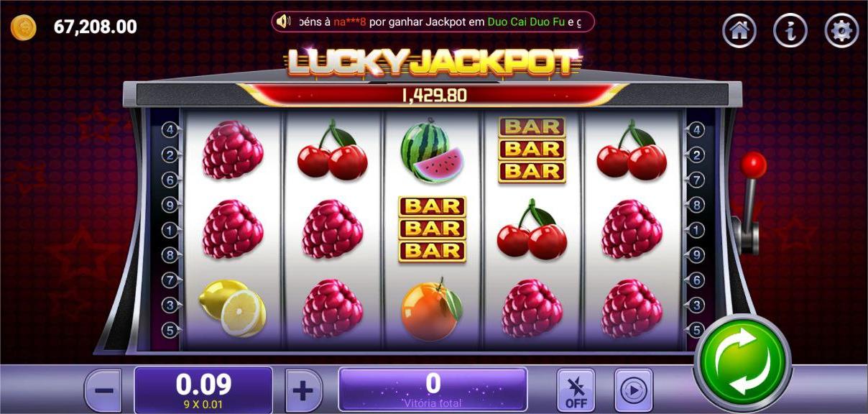Click the gold coin balance icon
This screenshot has height=414, width=868.
[24, 28]
